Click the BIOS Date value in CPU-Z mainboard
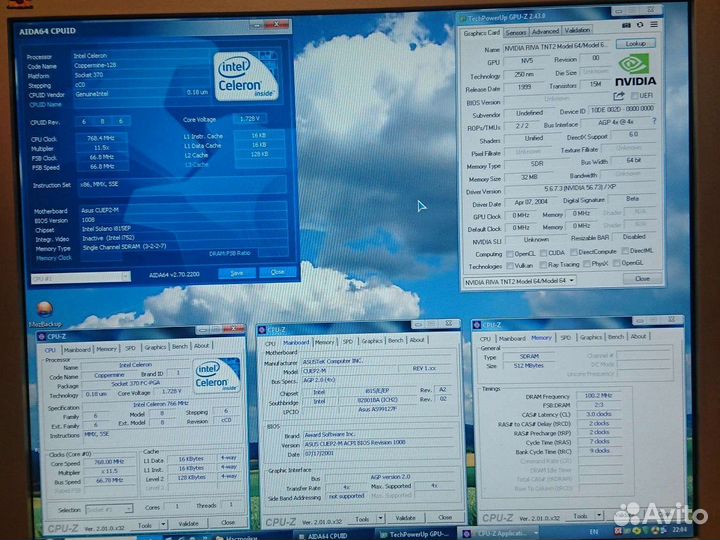This screenshot has height=540, width=720. pyautogui.click(x=320, y=453)
